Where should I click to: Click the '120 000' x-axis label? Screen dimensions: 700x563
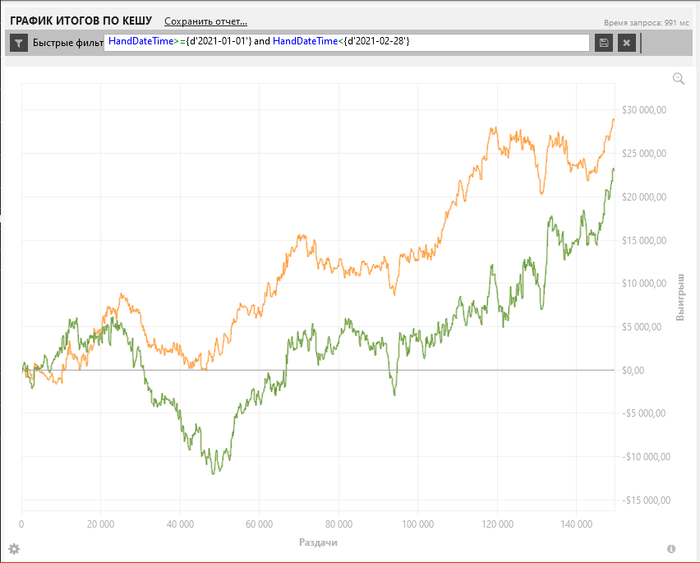tap(497, 524)
